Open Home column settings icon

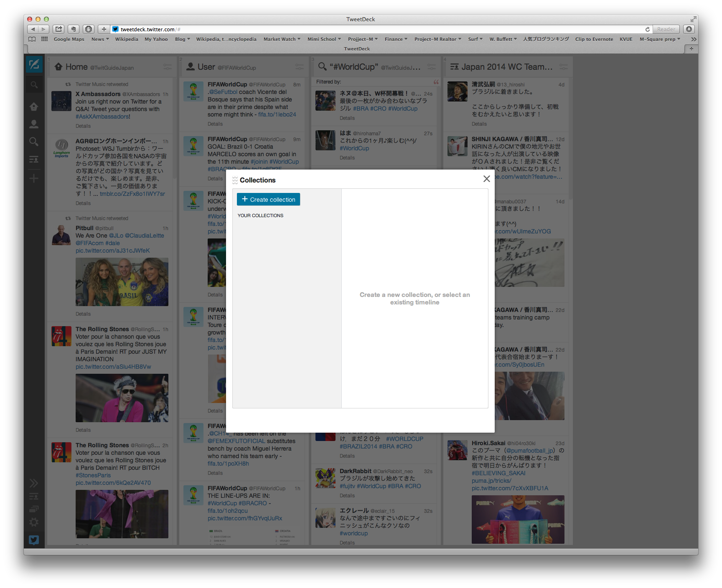[x=167, y=67]
